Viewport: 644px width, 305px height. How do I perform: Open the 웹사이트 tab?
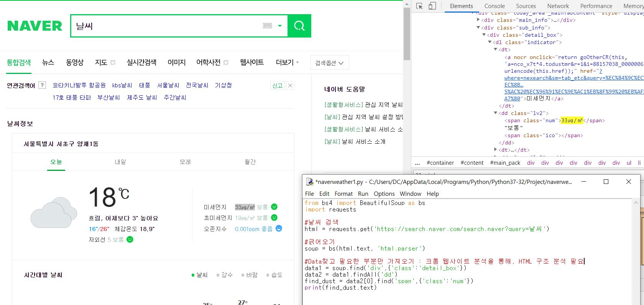pyautogui.click(x=252, y=62)
